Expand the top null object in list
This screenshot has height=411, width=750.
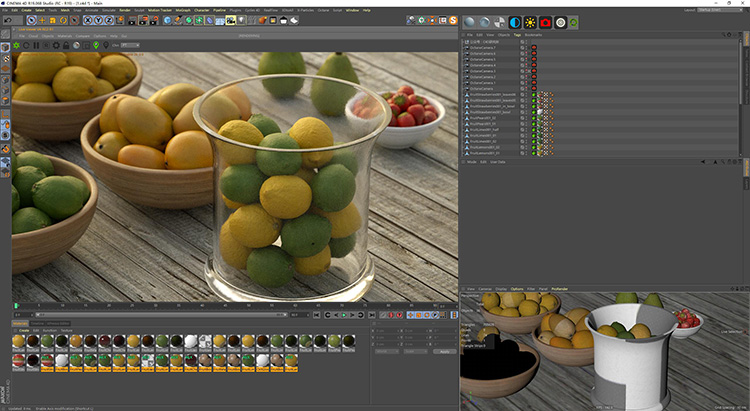click(463, 42)
